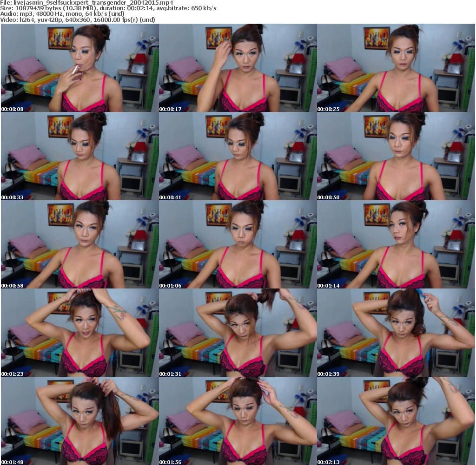Click the thumbnail frame stamped 00:01:31
Image resolution: width=476 pixels, height=465 pixels.
pos(238,333)
